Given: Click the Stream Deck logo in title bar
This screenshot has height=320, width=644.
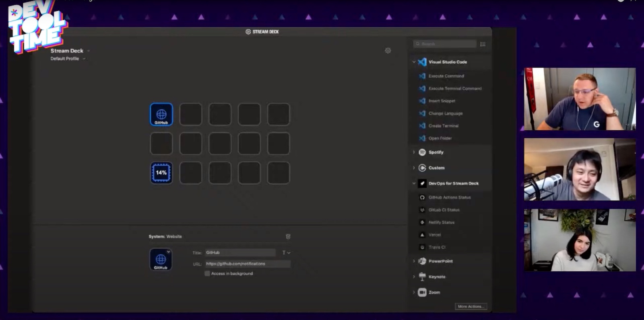Looking at the screenshot, I should 248,32.
